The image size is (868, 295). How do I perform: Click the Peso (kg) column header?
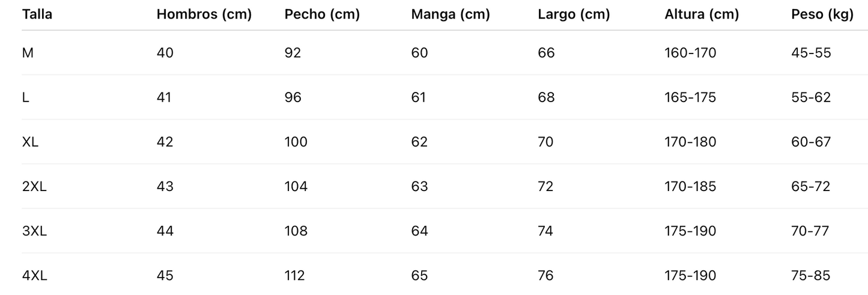coord(822,15)
